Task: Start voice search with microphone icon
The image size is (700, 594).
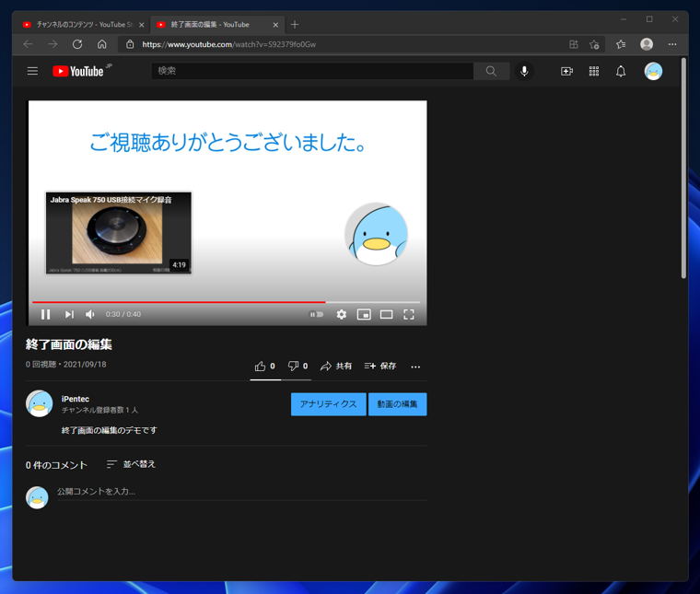Action: pyautogui.click(x=524, y=71)
